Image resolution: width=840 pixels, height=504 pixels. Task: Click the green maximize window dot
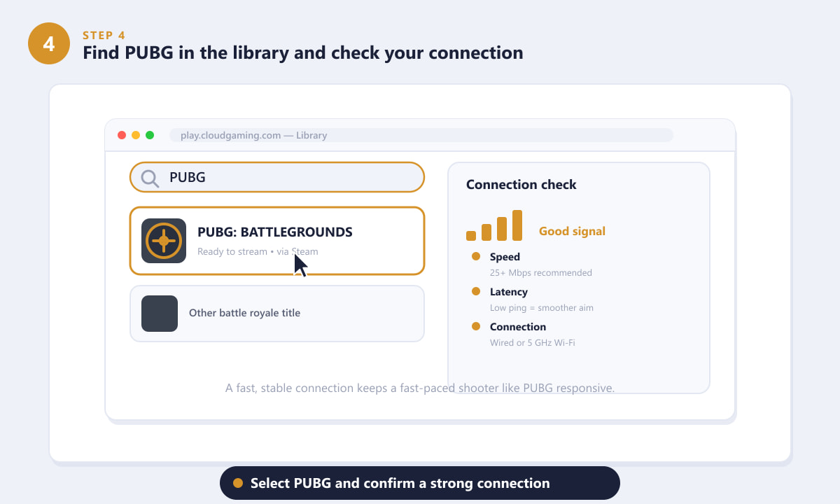coord(150,135)
